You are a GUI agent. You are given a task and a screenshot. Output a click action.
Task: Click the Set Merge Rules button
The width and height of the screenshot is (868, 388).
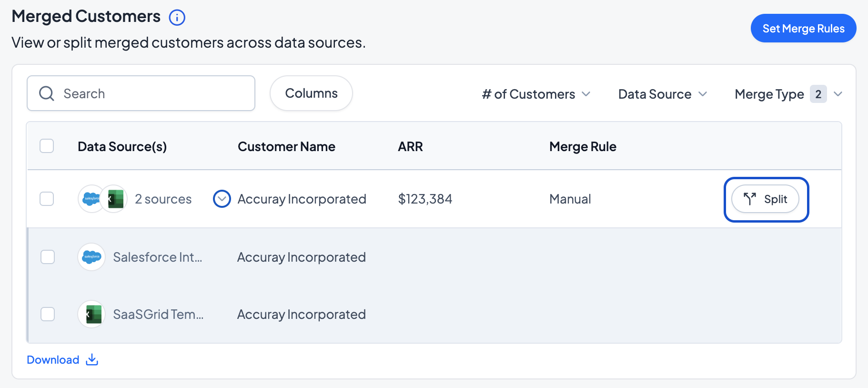pyautogui.click(x=803, y=28)
